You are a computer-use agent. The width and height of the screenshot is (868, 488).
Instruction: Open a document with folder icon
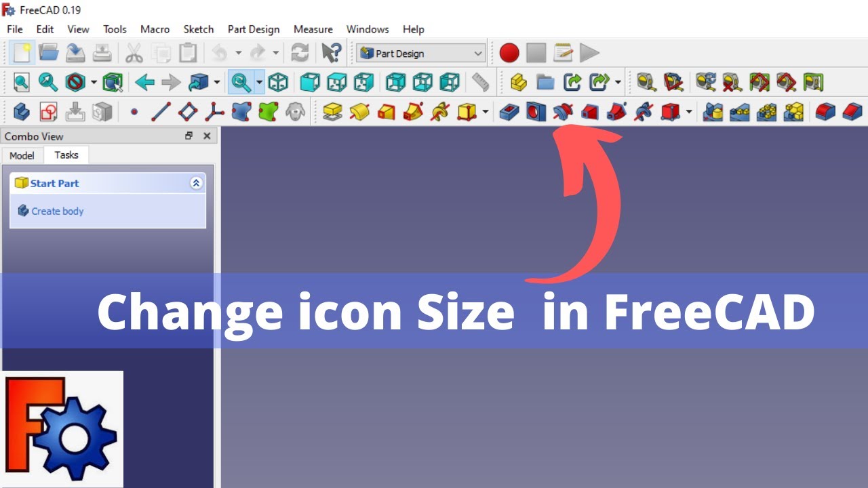pyautogui.click(x=48, y=53)
